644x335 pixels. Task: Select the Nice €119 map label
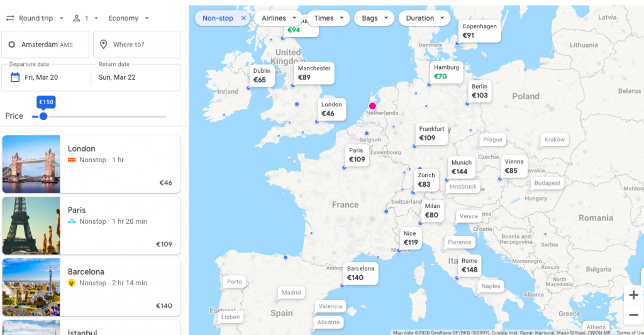click(x=410, y=238)
